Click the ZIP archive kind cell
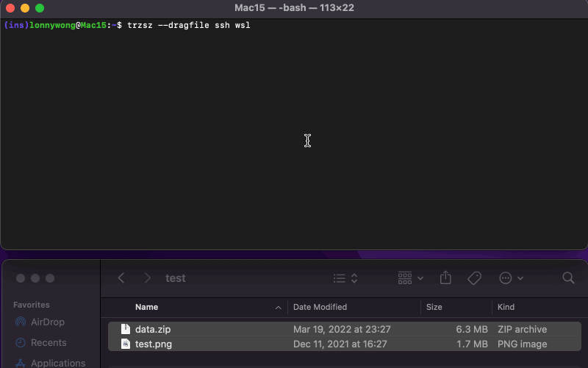This screenshot has width=588, height=368. (x=522, y=329)
